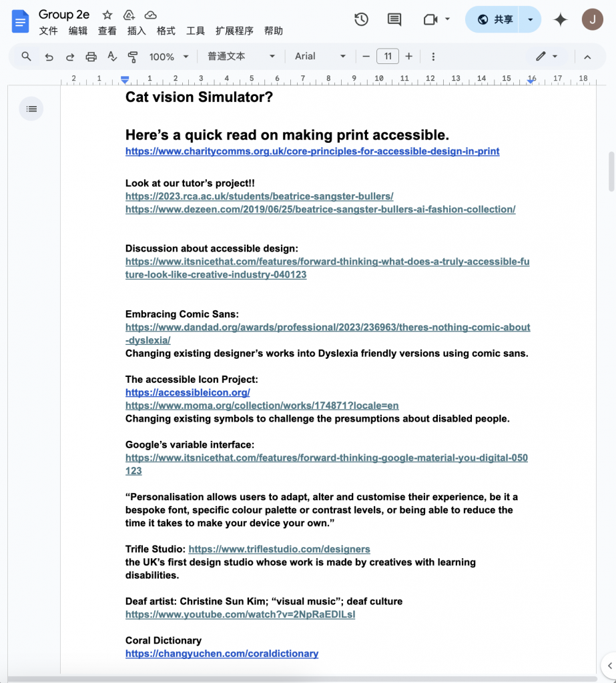Open the paragraph style dropdown
Viewport: 616px width, 683px height.
click(x=241, y=57)
